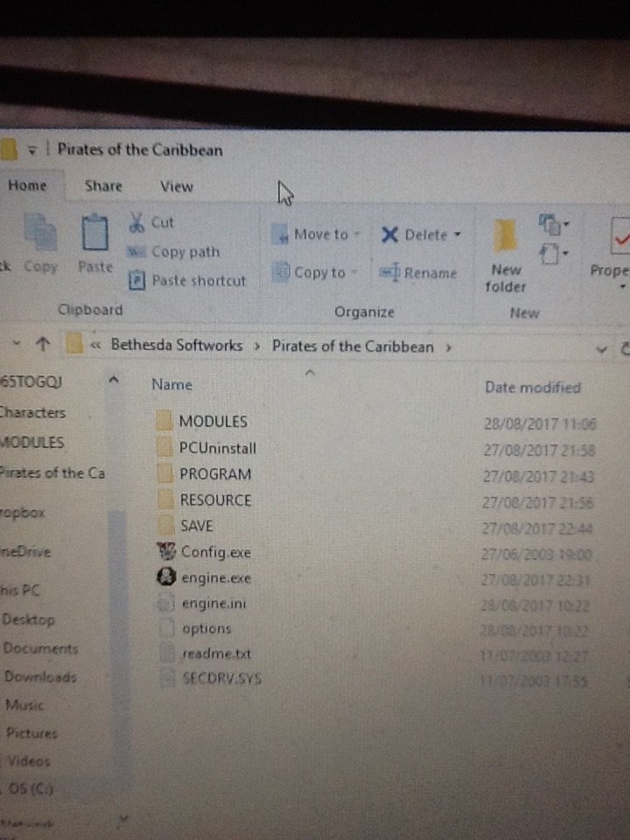Image resolution: width=630 pixels, height=840 pixels.
Task: Click Pirates of the Caribbean breadcrumb
Action: click(353, 346)
